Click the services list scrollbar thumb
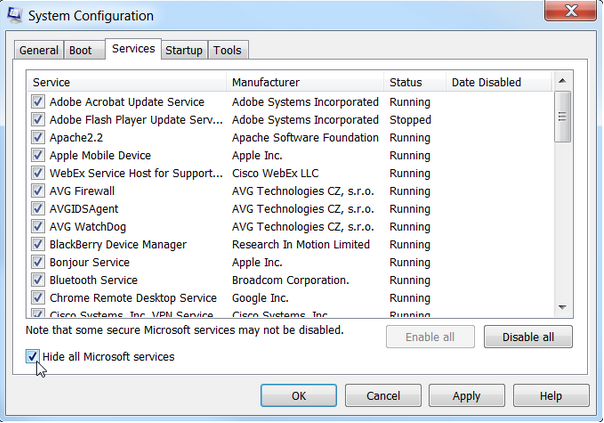 562,117
